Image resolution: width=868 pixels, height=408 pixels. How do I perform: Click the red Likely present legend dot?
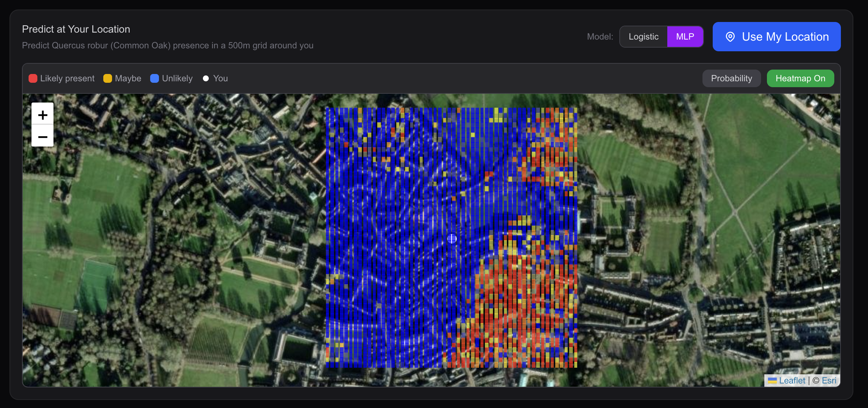pyautogui.click(x=33, y=78)
